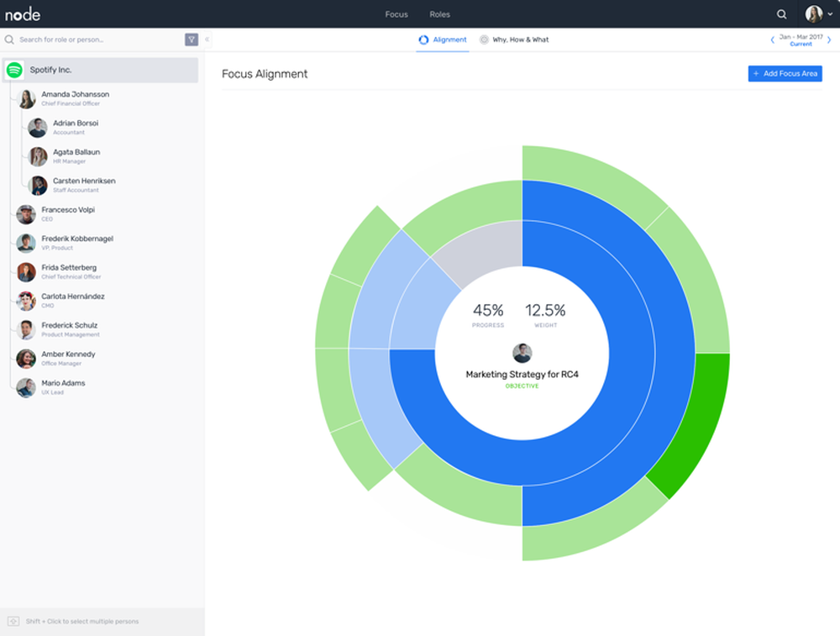Screen dimensions: 840x636
Task: Select Spotify Inc. in the tree
Action: click(101, 71)
